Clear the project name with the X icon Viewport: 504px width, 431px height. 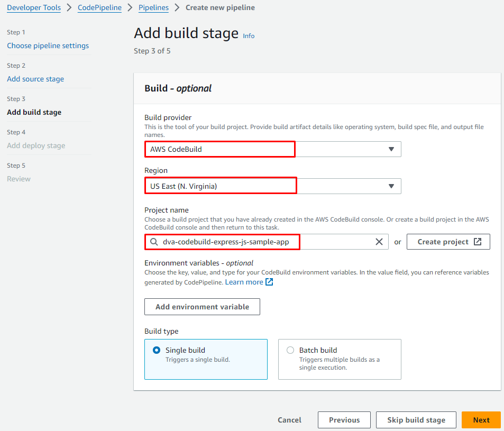pos(379,242)
